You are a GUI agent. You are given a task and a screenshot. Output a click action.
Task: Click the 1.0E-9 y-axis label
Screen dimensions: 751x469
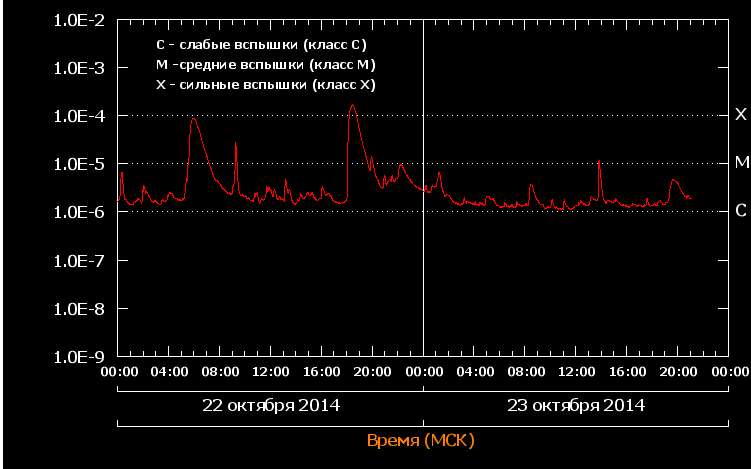(x=79, y=357)
